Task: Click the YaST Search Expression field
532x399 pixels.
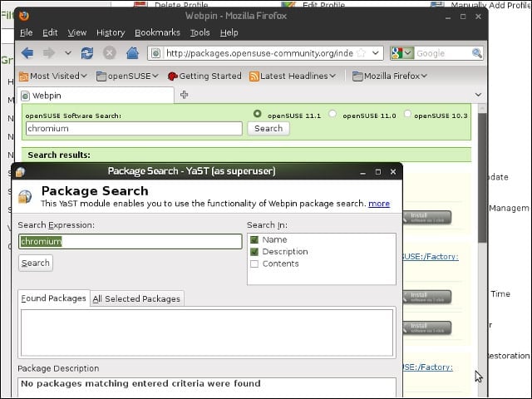Action: (x=131, y=242)
